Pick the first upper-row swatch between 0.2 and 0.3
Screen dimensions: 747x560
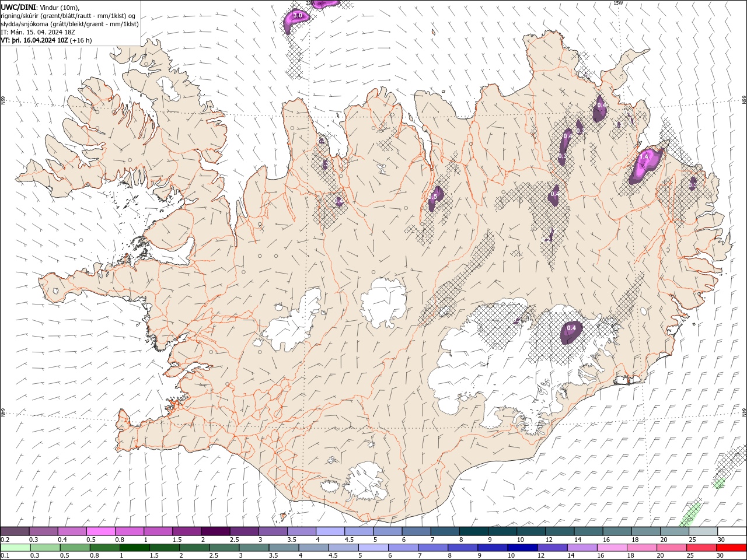pos(15,531)
